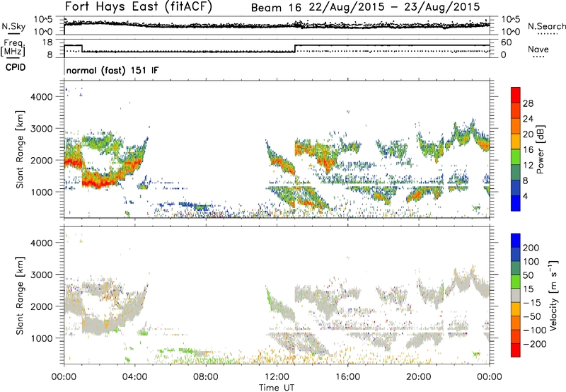The height and width of the screenshot is (392, 566).
Task: Click the '4' tick on power scale
Action: pyautogui.click(x=525, y=196)
